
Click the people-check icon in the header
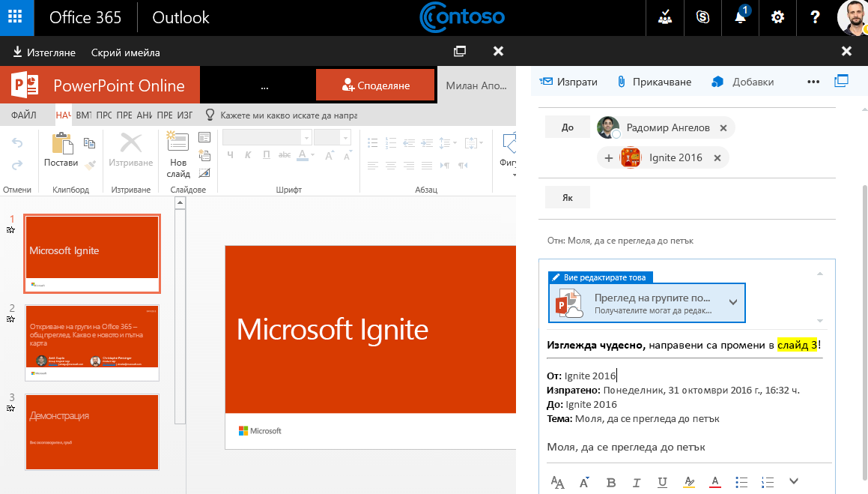pos(665,18)
